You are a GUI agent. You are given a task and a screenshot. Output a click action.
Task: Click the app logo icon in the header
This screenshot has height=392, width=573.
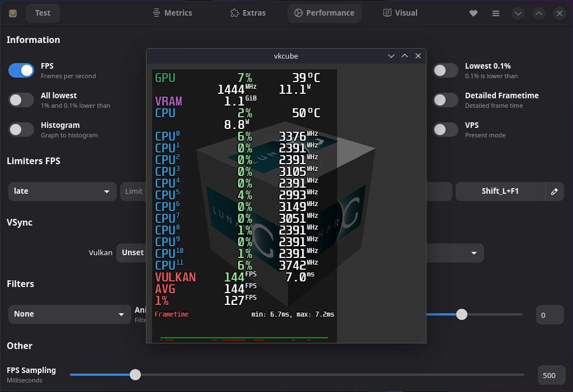click(13, 13)
